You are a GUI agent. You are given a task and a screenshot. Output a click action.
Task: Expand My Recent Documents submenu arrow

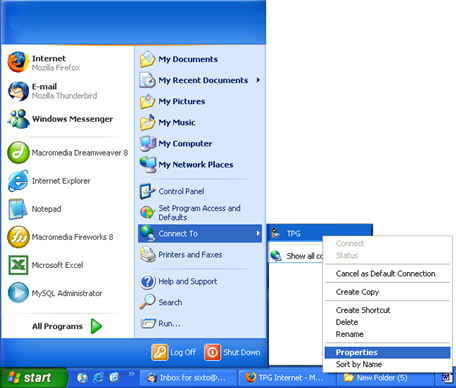(258, 80)
